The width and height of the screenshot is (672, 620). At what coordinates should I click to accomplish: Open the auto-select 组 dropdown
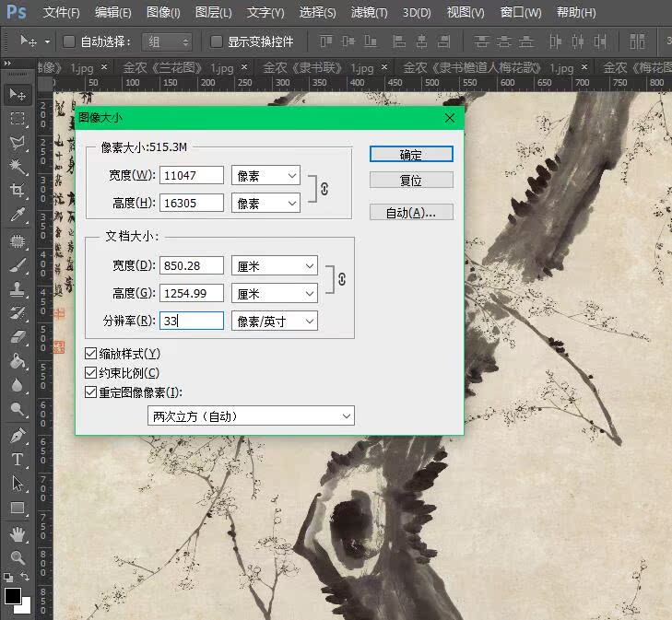coord(166,41)
